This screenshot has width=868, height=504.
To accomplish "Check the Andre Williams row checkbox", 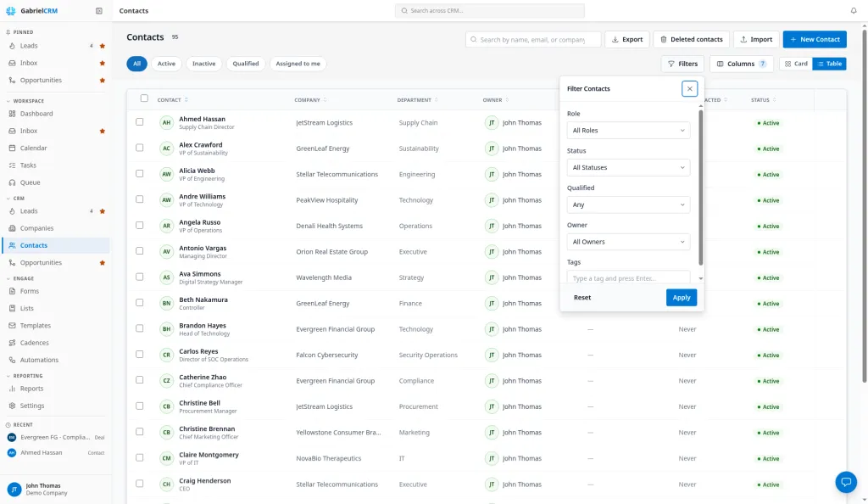I will pyautogui.click(x=140, y=199).
